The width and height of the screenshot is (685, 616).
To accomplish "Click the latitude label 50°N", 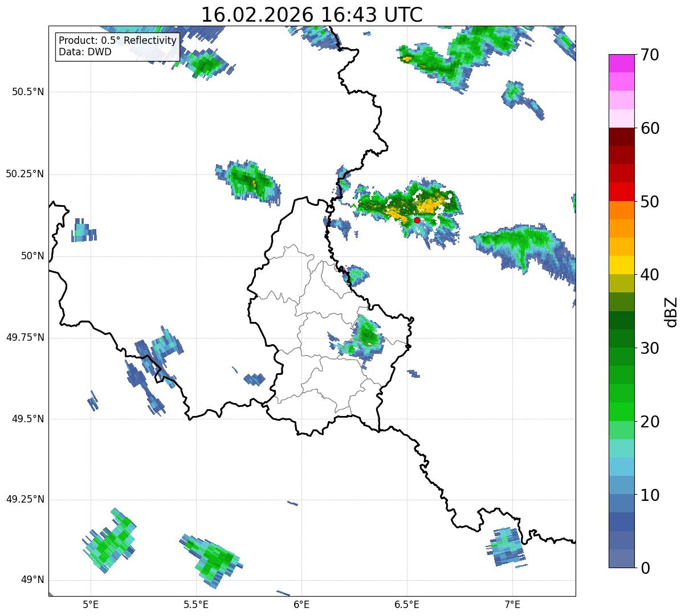I will click(33, 256).
